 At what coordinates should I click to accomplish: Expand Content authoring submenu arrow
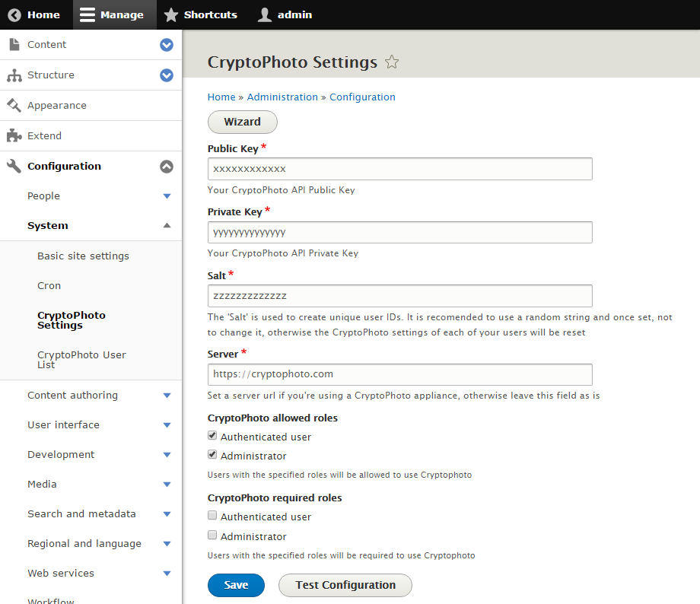[x=167, y=396]
